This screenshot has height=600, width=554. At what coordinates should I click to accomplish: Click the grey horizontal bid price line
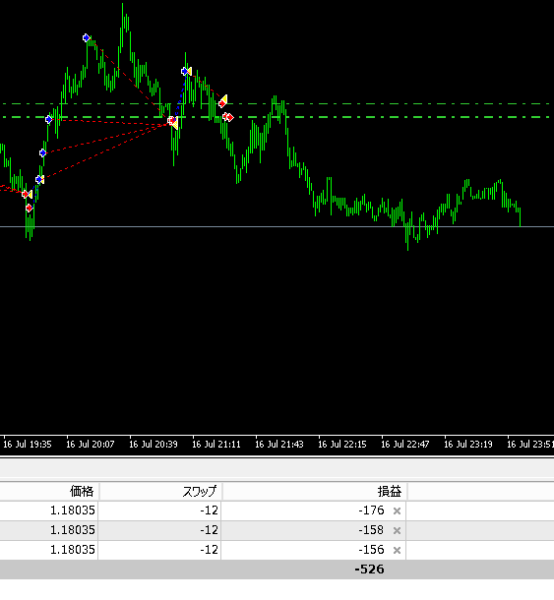[277, 227]
